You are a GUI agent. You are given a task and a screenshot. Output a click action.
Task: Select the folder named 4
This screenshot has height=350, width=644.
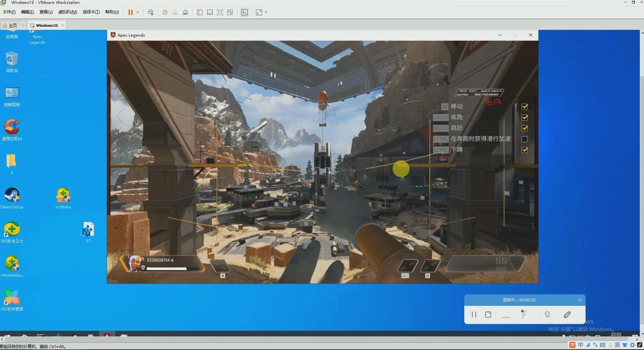pyautogui.click(x=11, y=164)
